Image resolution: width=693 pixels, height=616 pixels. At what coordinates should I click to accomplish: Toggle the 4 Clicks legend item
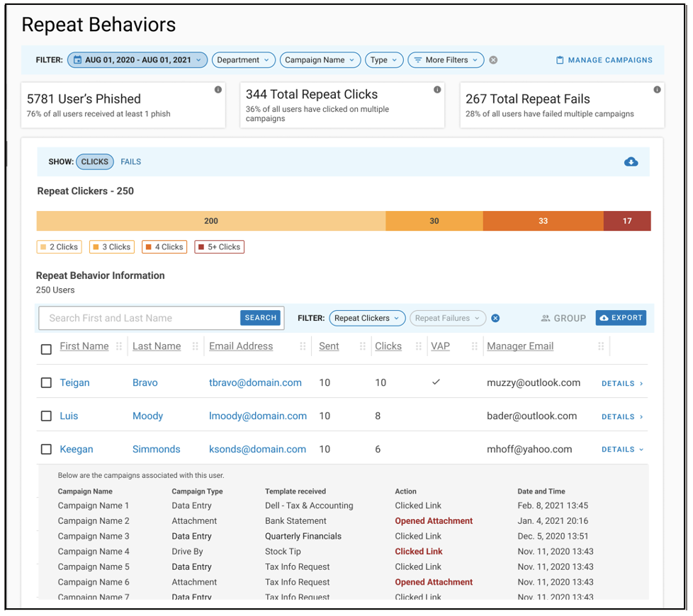pyautogui.click(x=164, y=247)
